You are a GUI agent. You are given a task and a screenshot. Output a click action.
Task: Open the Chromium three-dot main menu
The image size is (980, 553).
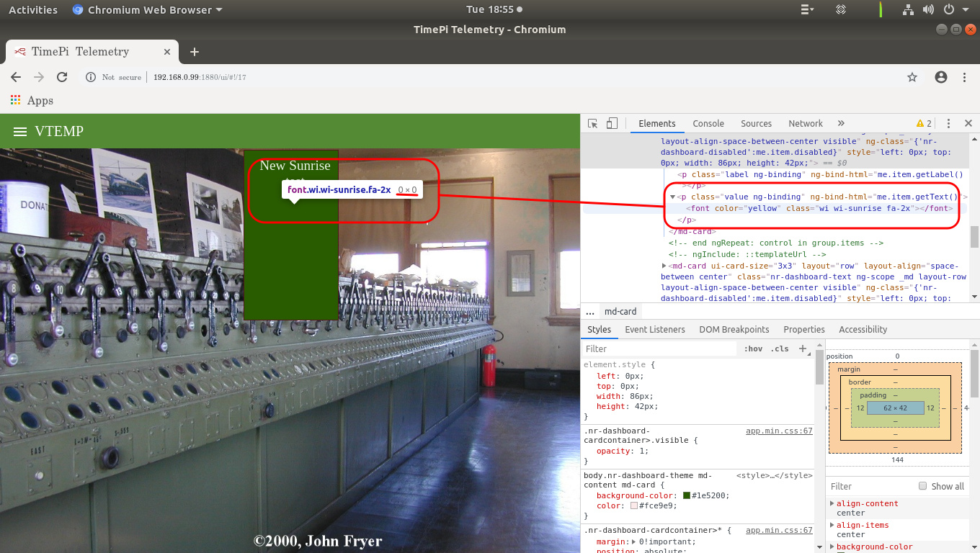965,77
